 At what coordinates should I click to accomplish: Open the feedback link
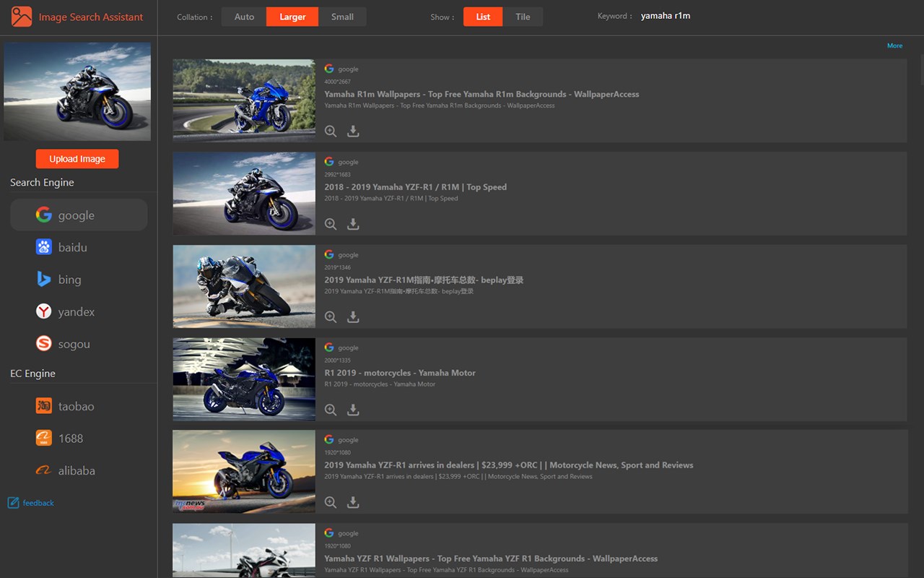38,503
